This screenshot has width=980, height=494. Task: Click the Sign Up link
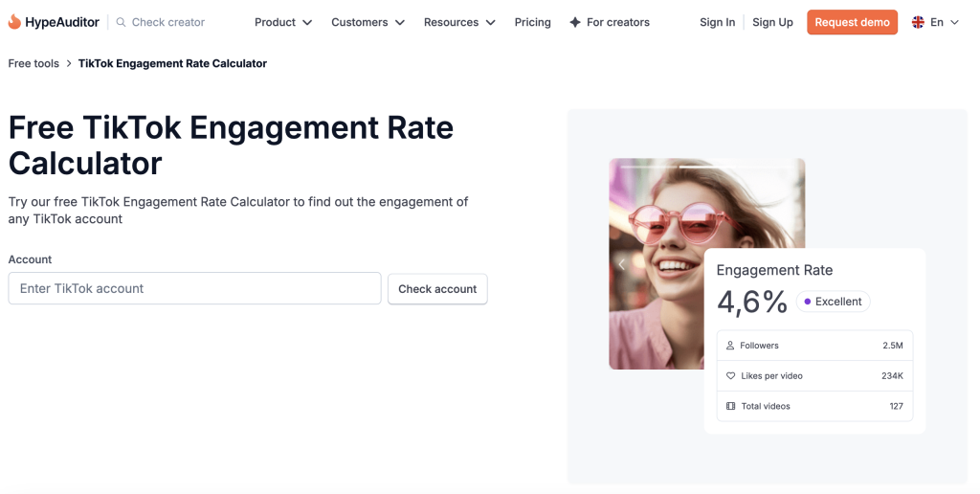tap(772, 23)
